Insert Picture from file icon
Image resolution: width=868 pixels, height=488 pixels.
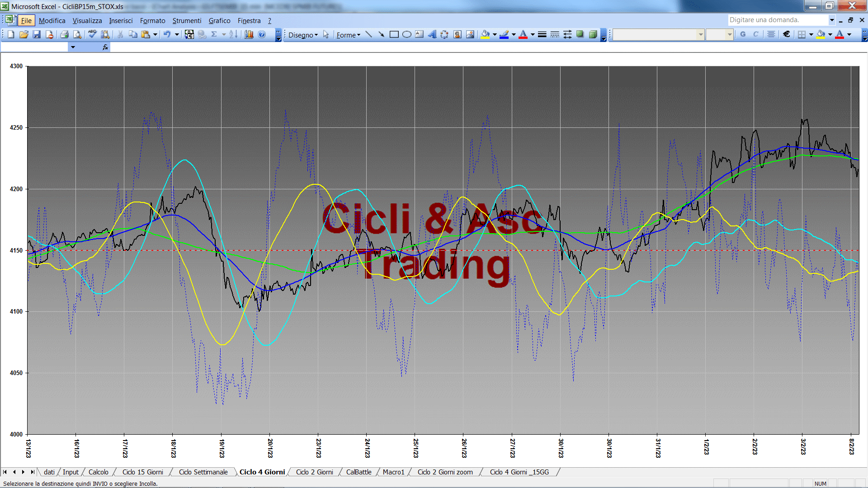(x=470, y=34)
